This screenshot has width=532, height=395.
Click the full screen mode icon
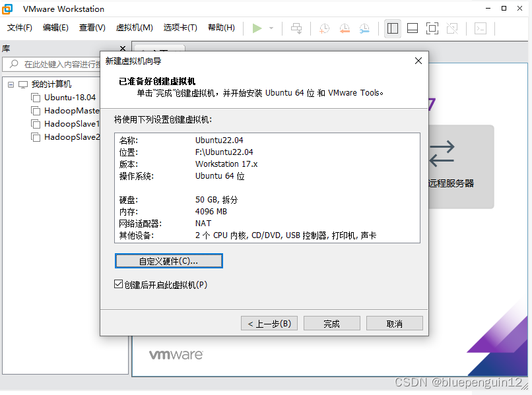pyautogui.click(x=432, y=28)
